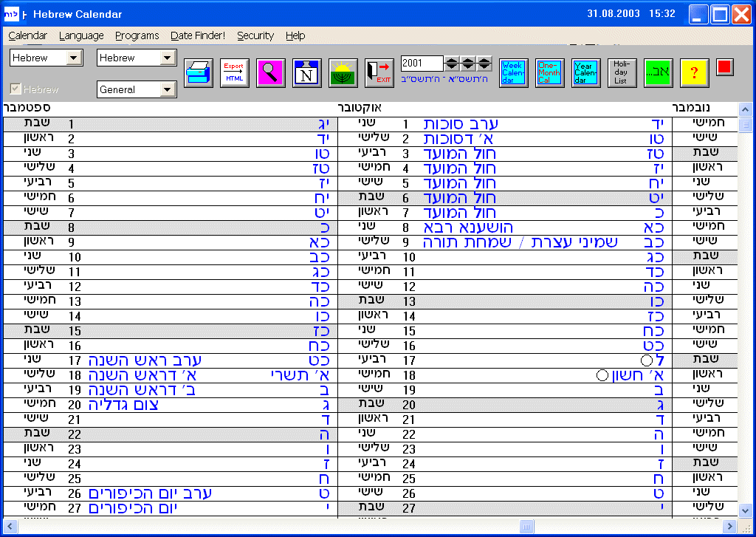This screenshot has width=756, height=537.
Task: Click September 1 שבת row number
Action: (x=71, y=124)
